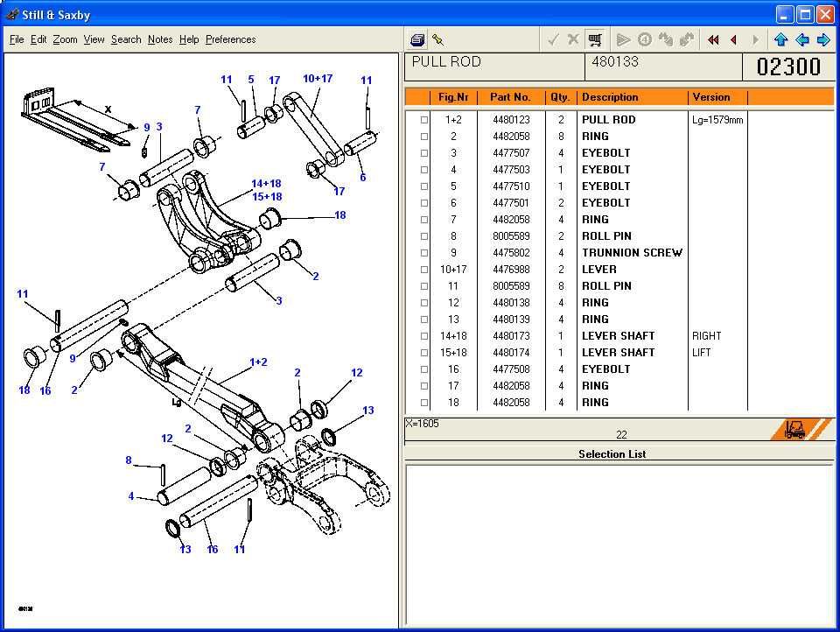The image size is (840, 632).
Task: Check the box for LEVER 4476988
Action: coord(424,270)
